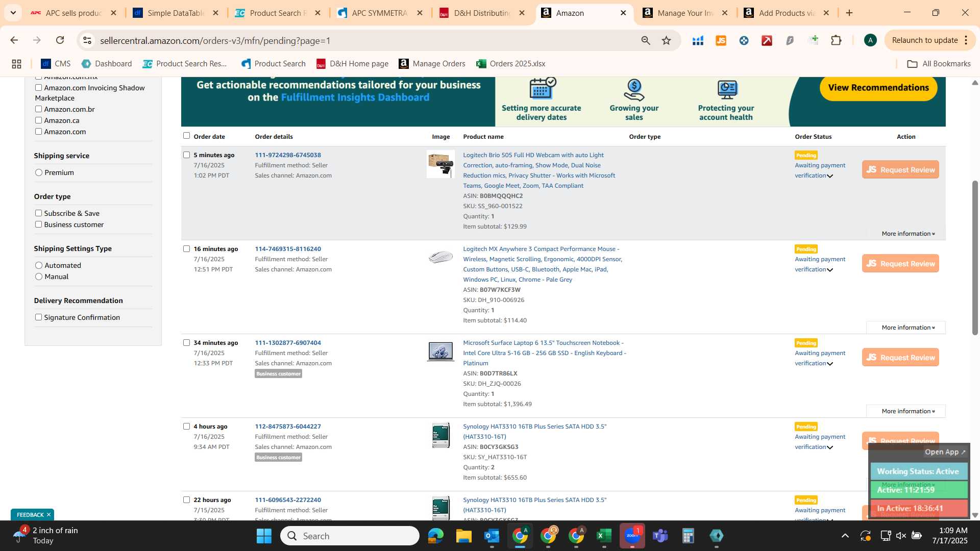Image resolution: width=980 pixels, height=551 pixels.
Task: Switch to Simple DataTable tab
Action: coord(175,13)
